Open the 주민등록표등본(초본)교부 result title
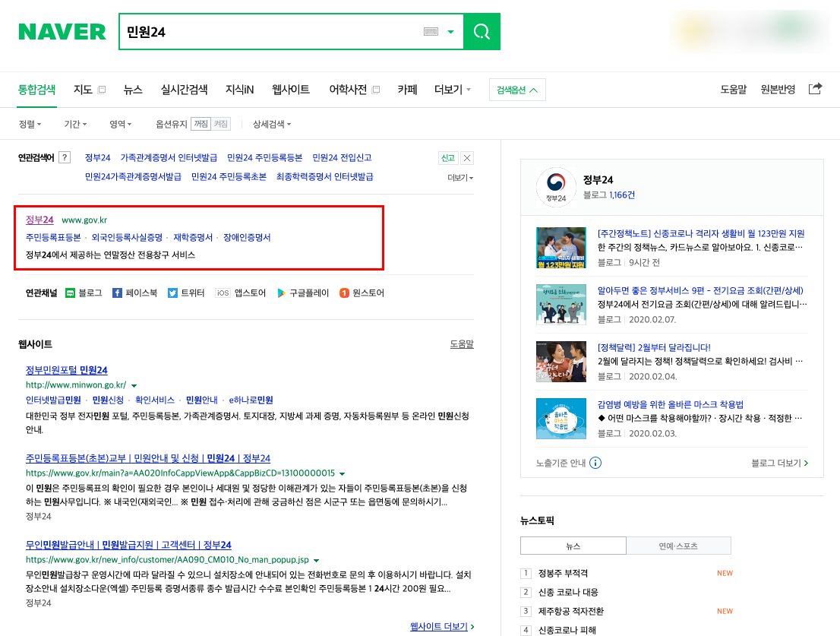This screenshot has width=840, height=636. pos(148,458)
